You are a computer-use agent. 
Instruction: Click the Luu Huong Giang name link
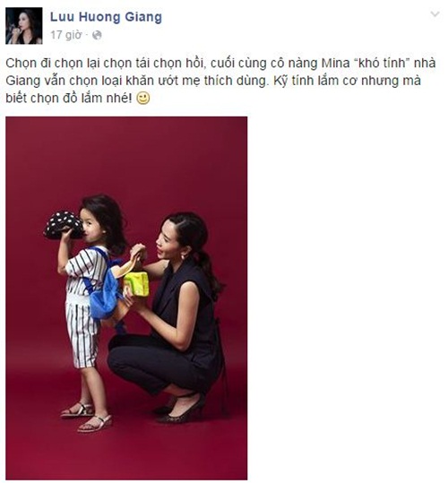(x=106, y=17)
